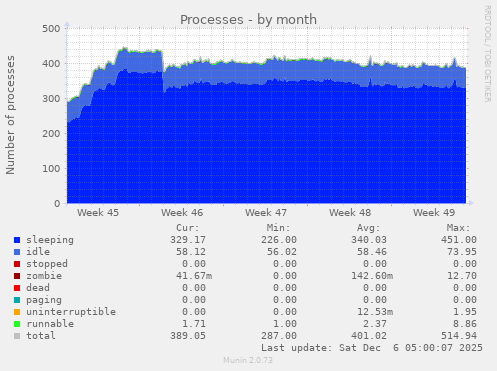497x371 pixels.
Task: Click the 'Processes - by month' title
Action: [x=248, y=20]
